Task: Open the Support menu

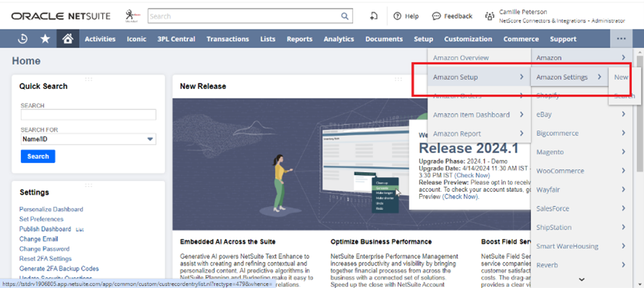Action: click(563, 39)
